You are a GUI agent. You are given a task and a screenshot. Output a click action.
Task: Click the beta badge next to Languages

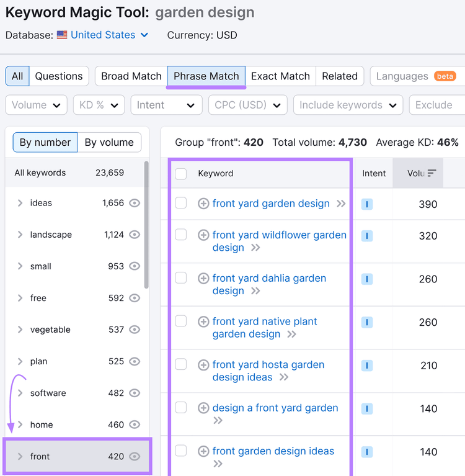click(x=445, y=76)
